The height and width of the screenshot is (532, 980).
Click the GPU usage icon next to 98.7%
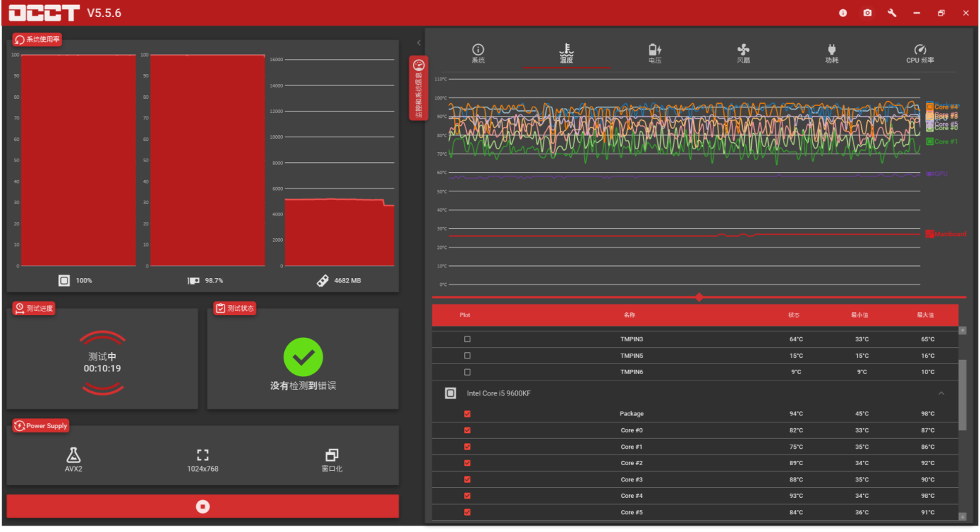[x=193, y=280]
